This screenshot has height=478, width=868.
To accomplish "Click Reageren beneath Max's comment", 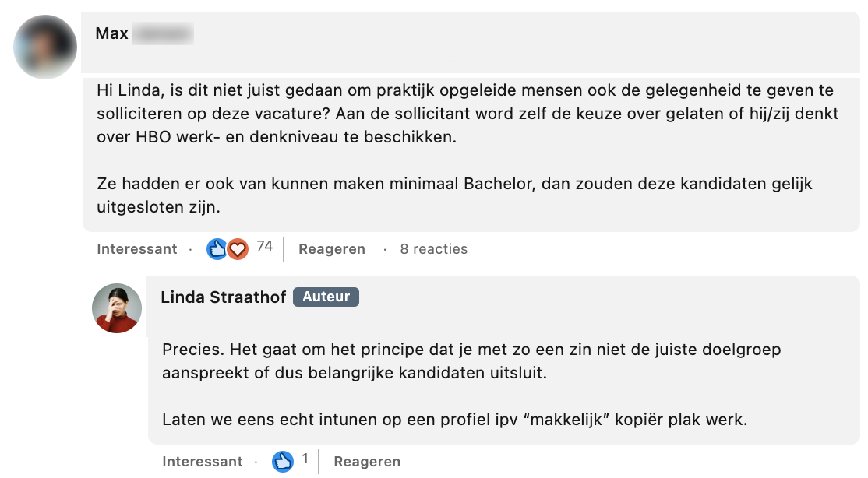I will [x=332, y=249].
